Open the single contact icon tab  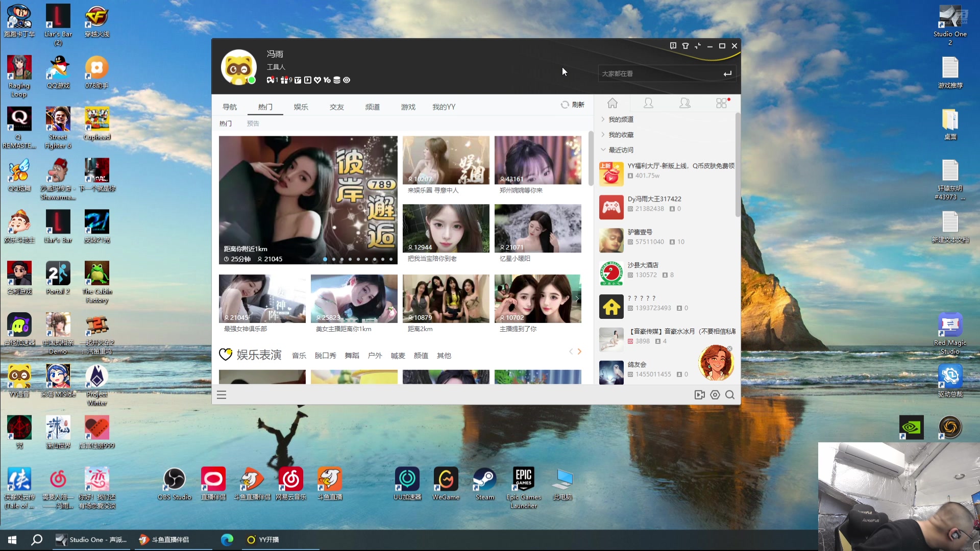coord(648,104)
